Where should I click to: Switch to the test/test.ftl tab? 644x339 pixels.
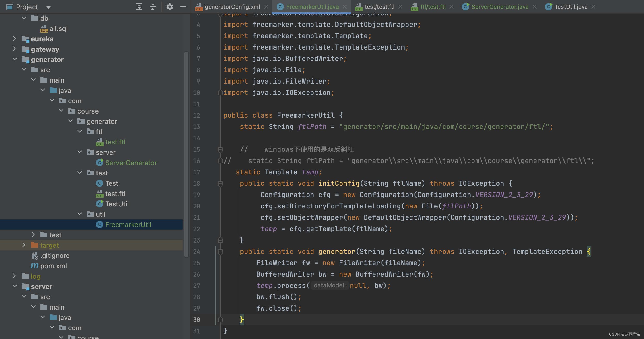[379, 7]
